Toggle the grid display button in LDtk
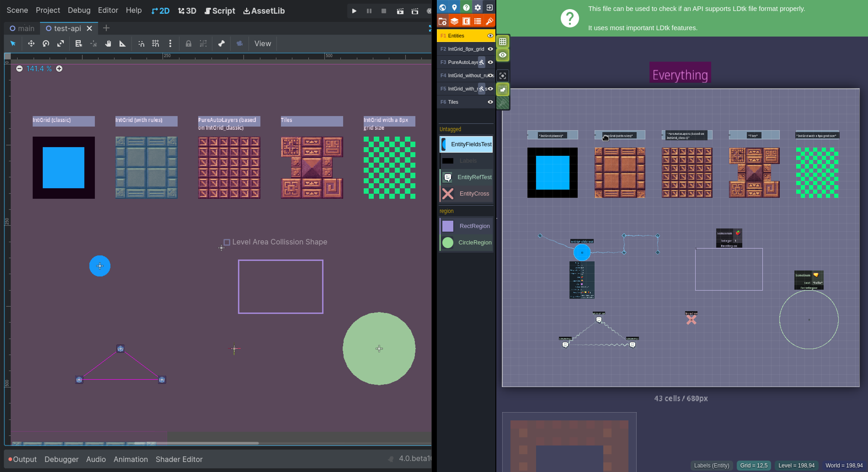This screenshot has height=472, width=868. pos(502,42)
